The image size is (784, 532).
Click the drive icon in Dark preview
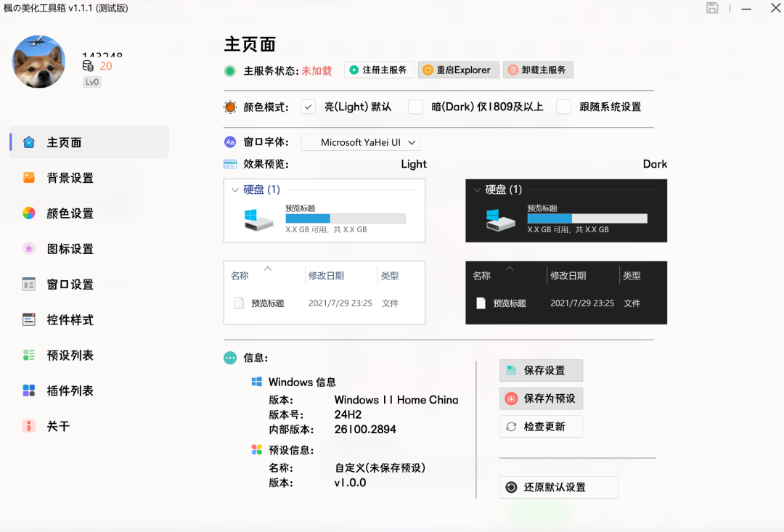tap(500, 219)
